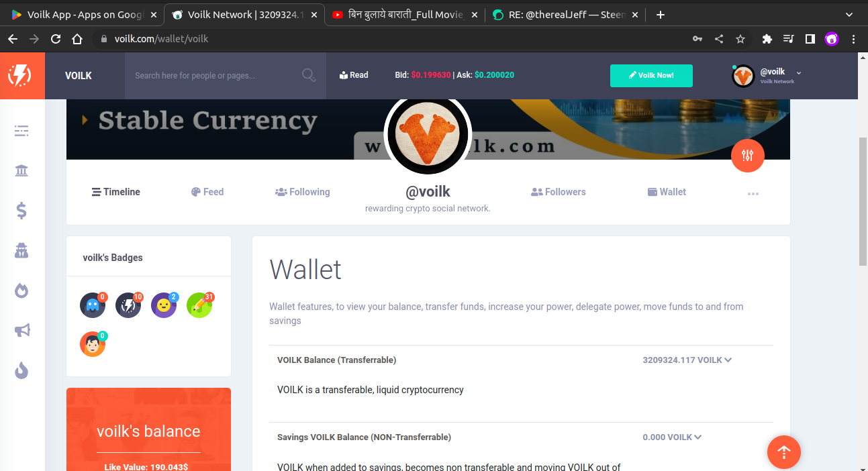868x471 pixels.
Task: Click the address bar URL voilk.com/wallet/voilk
Action: 161,39
